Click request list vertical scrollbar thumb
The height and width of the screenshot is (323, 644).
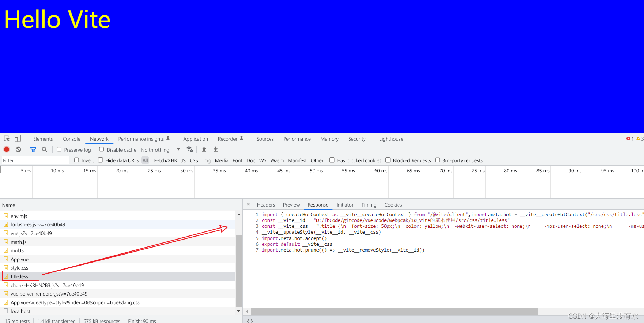[238, 270]
